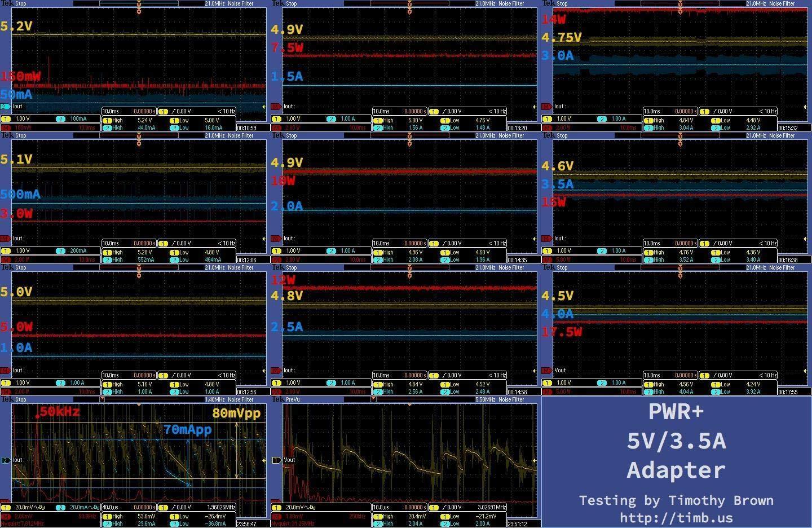Click the 'Adapter' heading text
This screenshot has width=812, height=528.
[x=676, y=470]
